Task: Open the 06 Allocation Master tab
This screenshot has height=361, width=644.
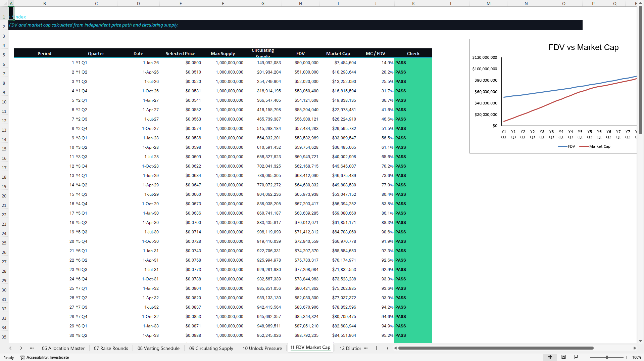Action: 63,348
